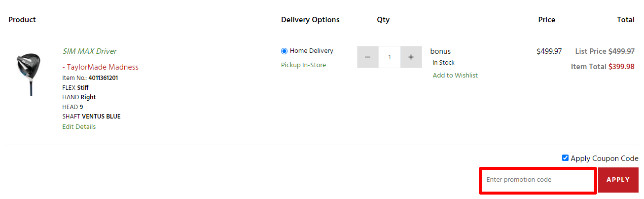This screenshot has height=199, width=644.
Task: Click the plus quantity button
Action: click(x=411, y=57)
